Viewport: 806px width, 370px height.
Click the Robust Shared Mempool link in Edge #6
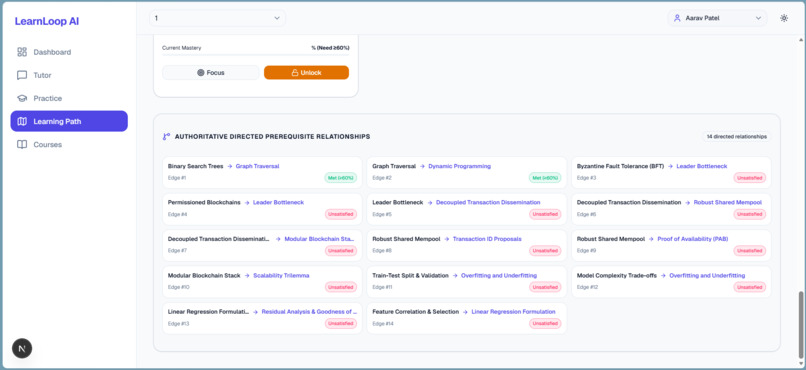coord(727,202)
